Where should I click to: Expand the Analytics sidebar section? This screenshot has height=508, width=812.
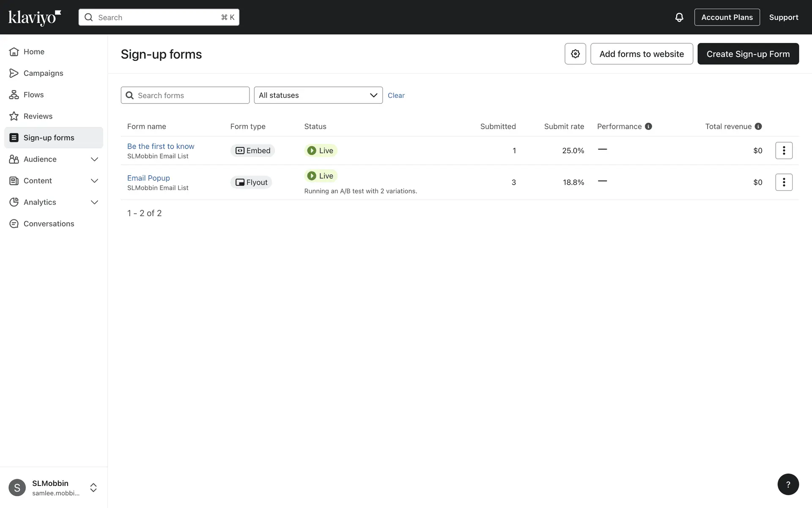pyautogui.click(x=94, y=202)
